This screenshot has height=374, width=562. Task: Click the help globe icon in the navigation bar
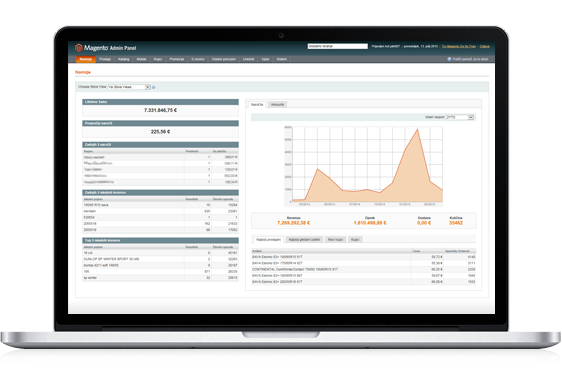(x=449, y=59)
